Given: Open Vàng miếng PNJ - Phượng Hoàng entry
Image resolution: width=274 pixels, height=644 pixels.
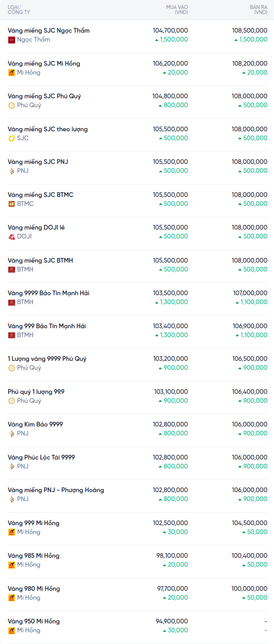Looking at the screenshot, I should click(x=56, y=490).
